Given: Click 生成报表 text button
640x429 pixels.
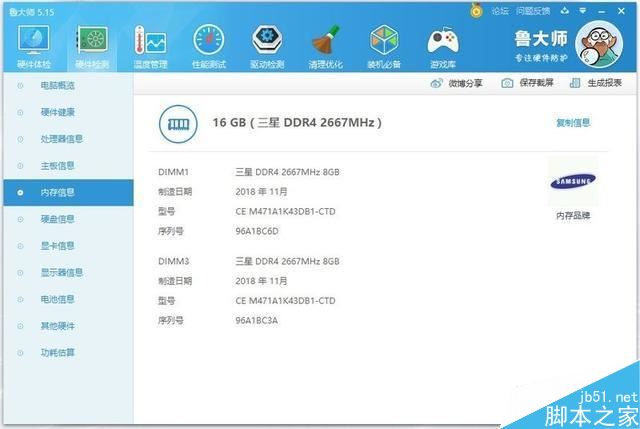Looking at the screenshot, I should [604, 83].
